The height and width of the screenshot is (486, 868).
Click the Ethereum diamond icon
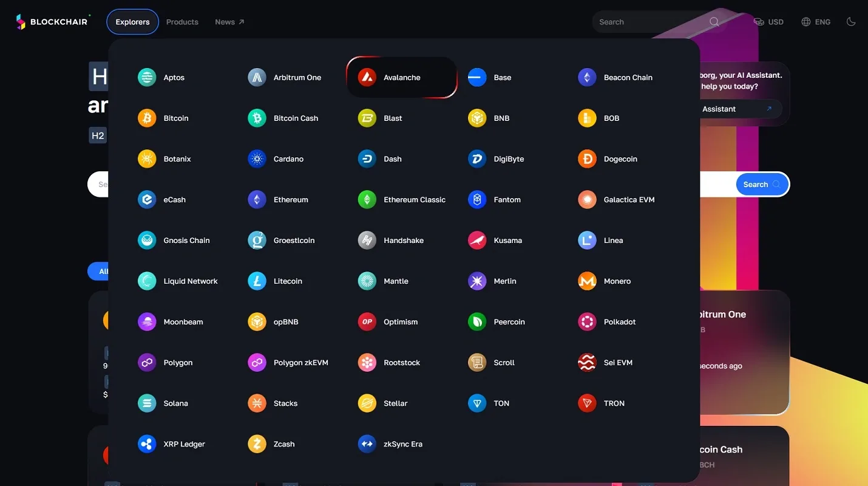pos(257,199)
